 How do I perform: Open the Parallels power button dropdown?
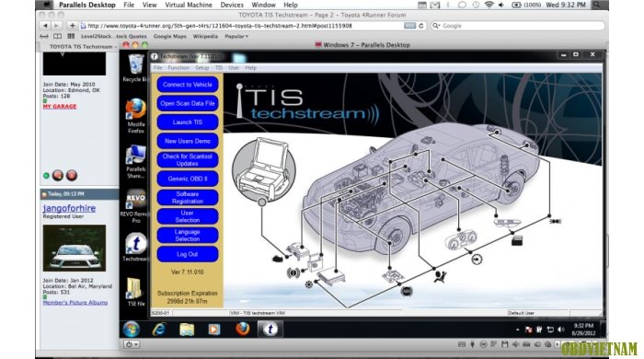click(x=132, y=344)
